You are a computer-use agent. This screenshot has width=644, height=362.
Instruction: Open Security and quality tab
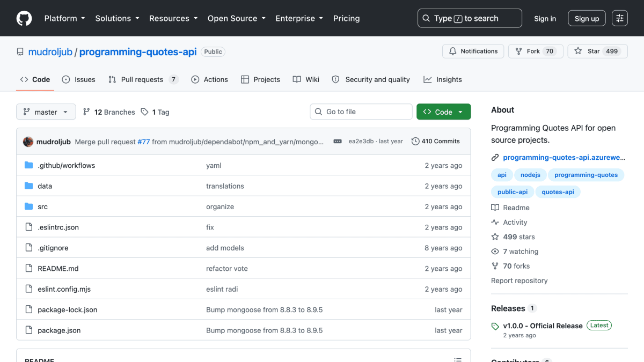click(371, 79)
